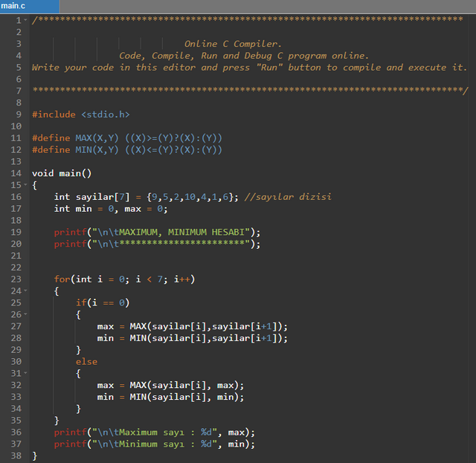Collapse the for loop fold at line 24
Screen dimensions: 476x463
pos(26,291)
